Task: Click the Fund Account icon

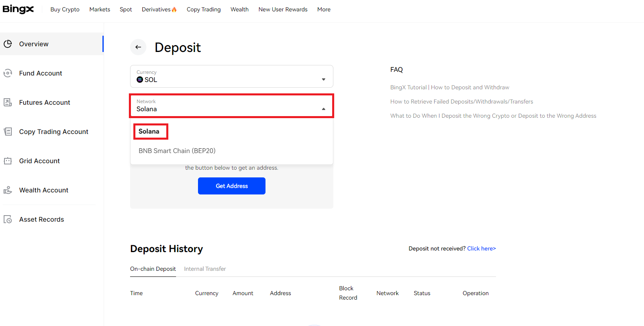Action: tap(8, 73)
